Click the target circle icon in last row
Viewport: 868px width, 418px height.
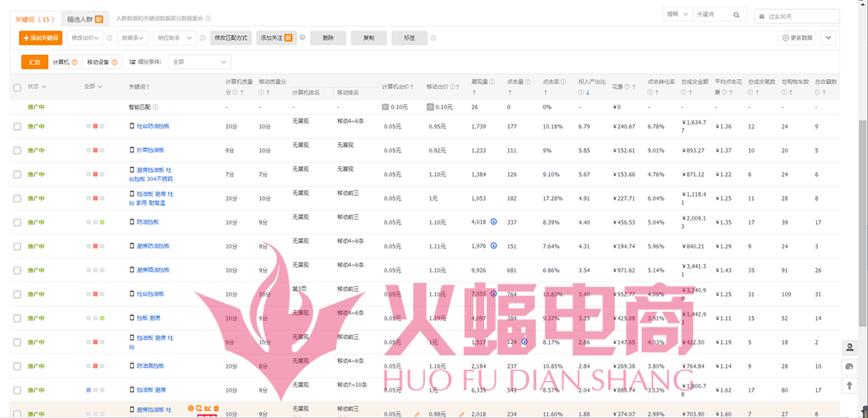tap(191, 409)
